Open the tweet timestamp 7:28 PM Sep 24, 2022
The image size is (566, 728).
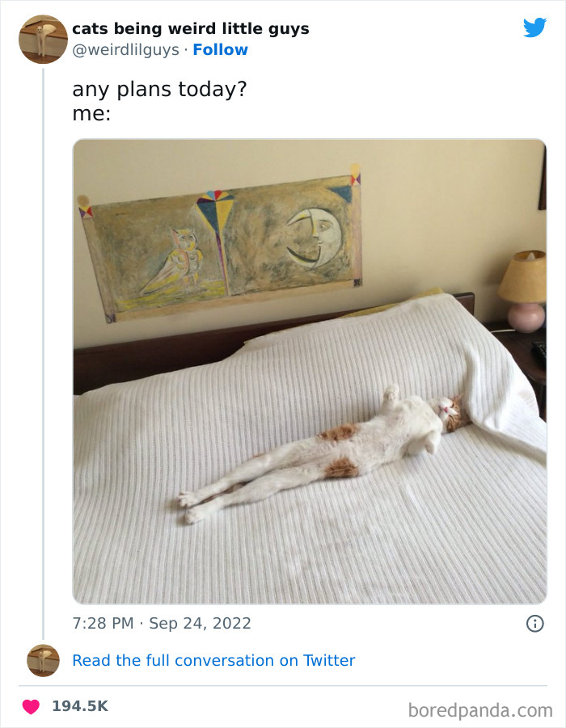coord(162,623)
